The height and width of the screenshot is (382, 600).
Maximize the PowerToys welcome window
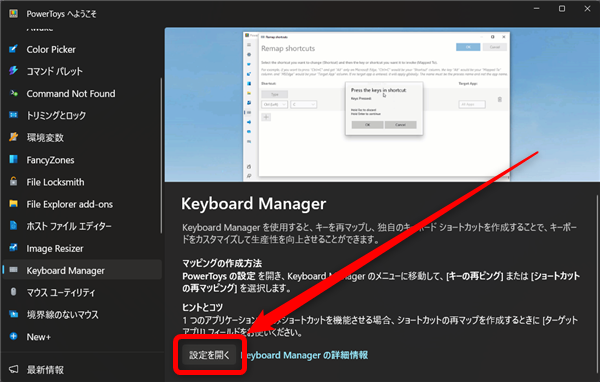[562, 8]
